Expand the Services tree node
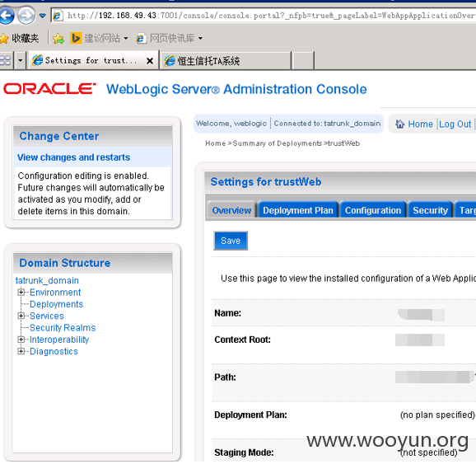476x464 pixels. tap(21, 316)
